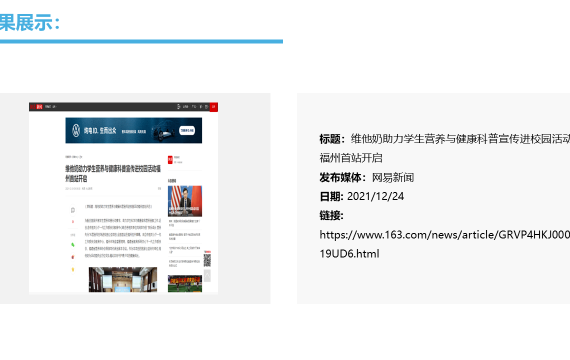The image size is (570, 360).
Task: Open the comment bubble icon beside article
Action: 73,210
